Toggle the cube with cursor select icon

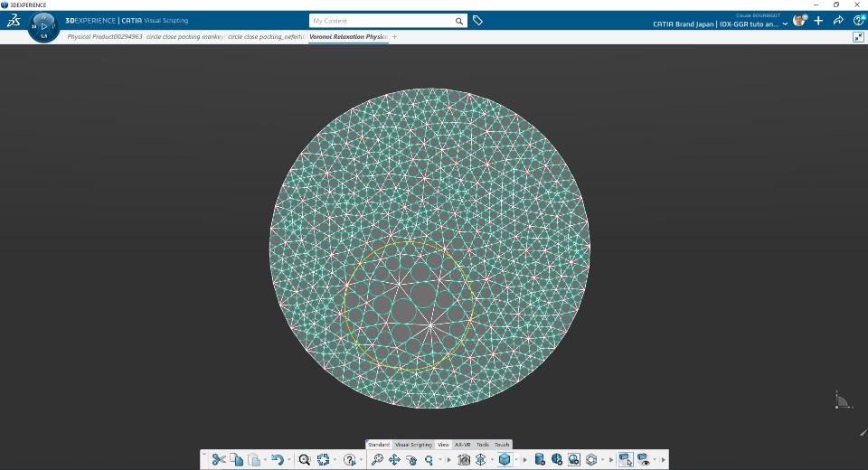(x=626, y=459)
